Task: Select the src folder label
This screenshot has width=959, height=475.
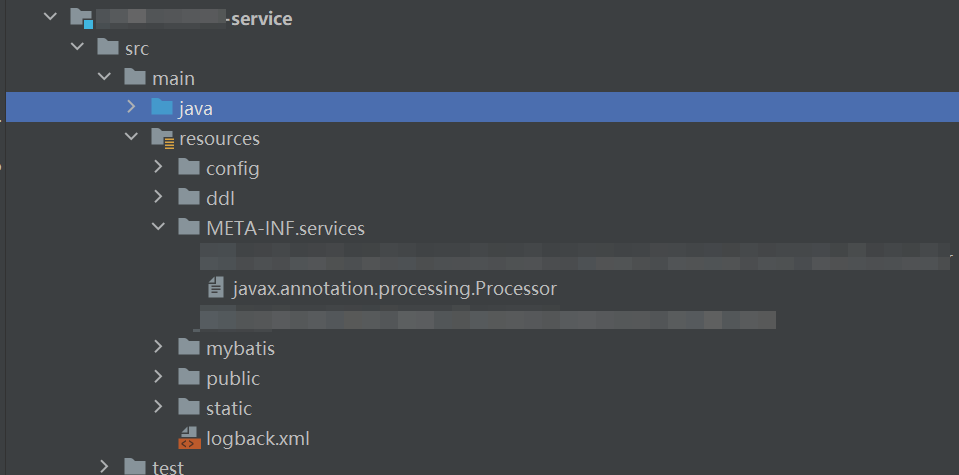Action: click(136, 48)
